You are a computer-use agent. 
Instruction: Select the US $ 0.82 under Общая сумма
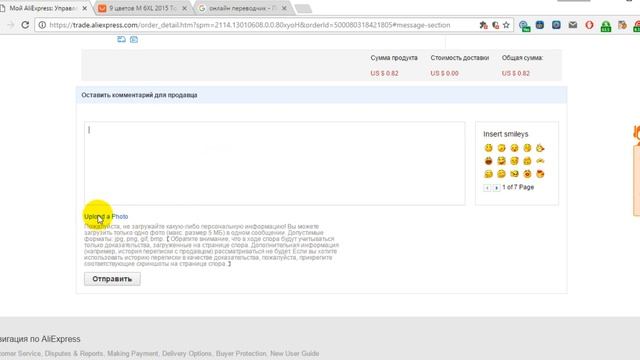(x=516, y=73)
